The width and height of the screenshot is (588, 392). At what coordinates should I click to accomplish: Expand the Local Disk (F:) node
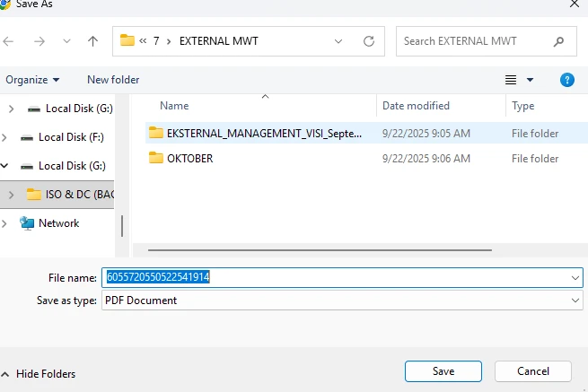4,137
